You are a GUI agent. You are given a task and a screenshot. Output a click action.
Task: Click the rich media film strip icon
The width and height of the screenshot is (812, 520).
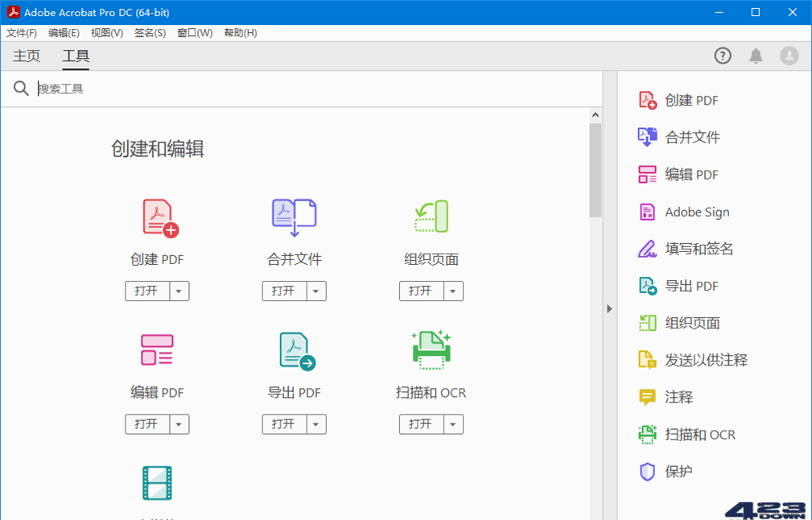[x=157, y=483]
